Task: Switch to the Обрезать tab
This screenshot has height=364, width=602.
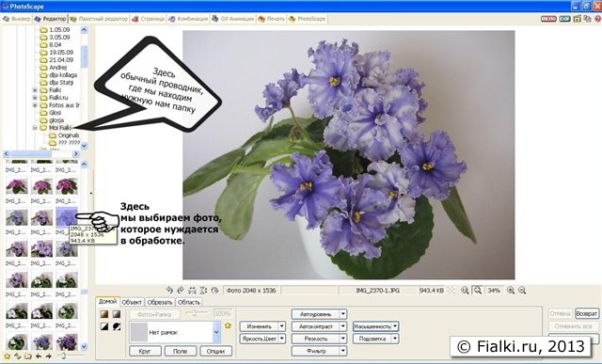Action: (160, 302)
